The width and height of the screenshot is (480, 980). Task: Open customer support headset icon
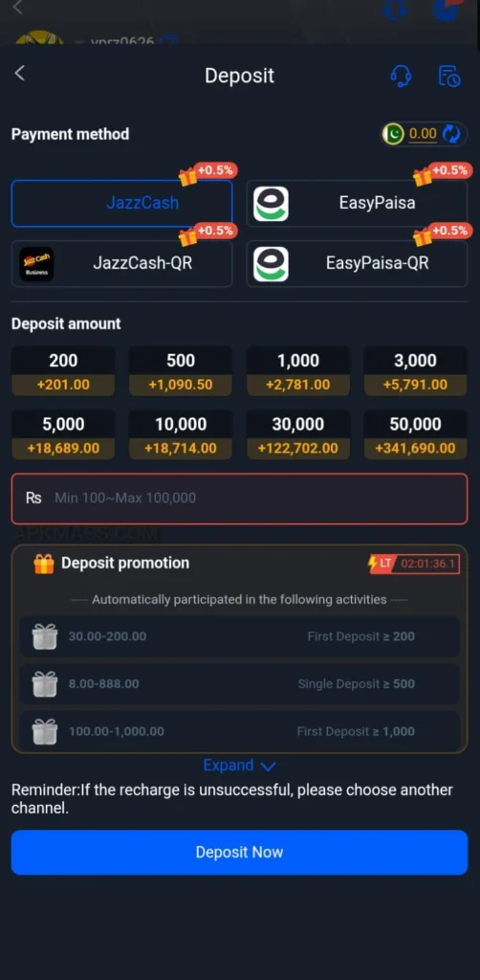click(401, 77)
